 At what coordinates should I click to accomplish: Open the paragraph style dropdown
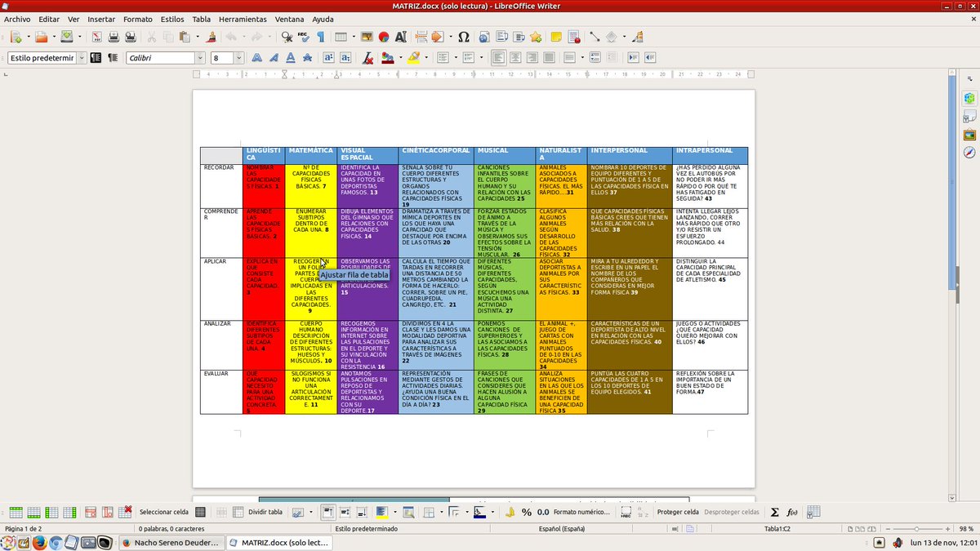click(x=80, y=58)
